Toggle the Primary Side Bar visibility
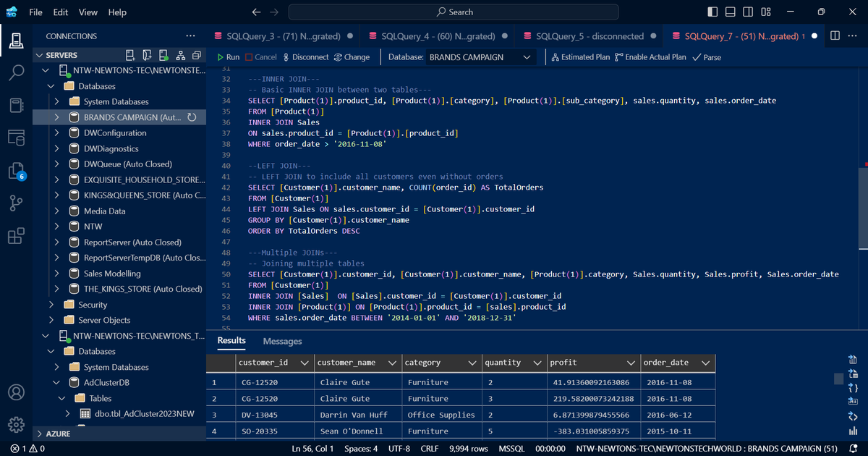868x456 pixels. (x=713, y=12)
